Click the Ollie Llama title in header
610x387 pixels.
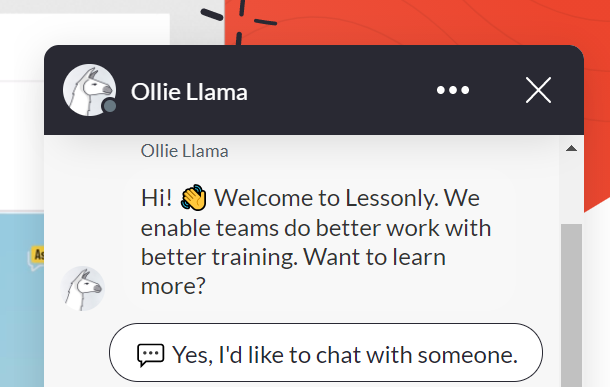click(x=189, y=92)
